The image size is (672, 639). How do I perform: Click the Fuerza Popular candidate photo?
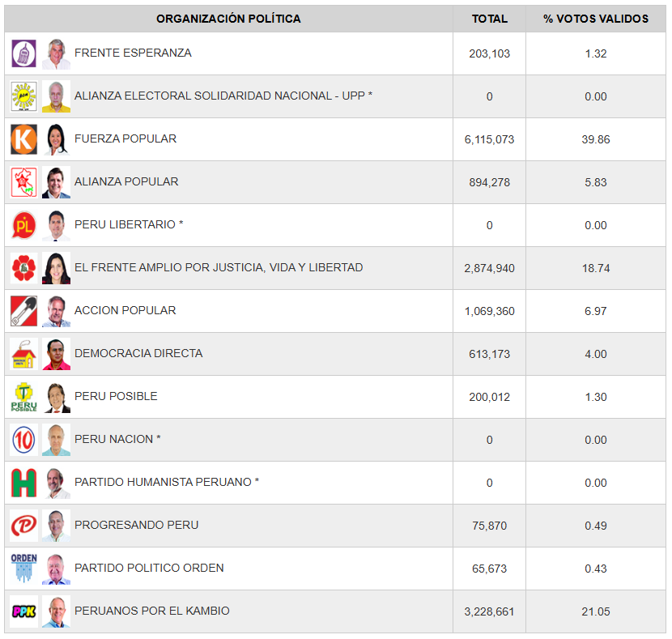tap(56, 139)
